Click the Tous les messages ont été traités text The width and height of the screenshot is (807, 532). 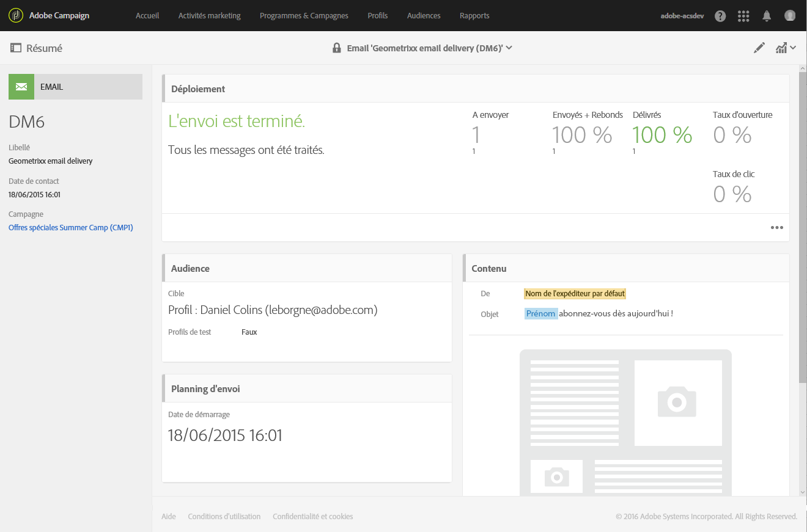[246, 150]
